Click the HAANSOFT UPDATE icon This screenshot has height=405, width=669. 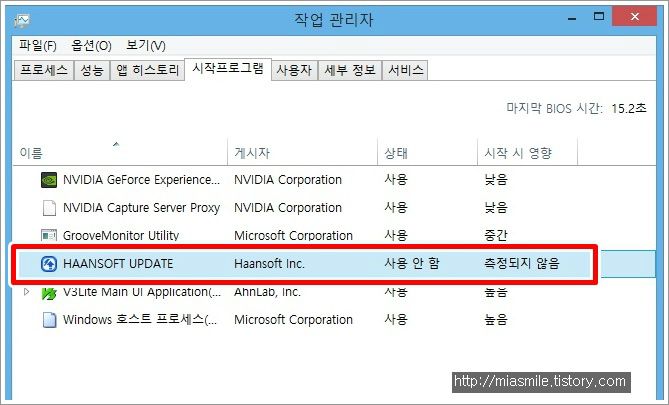click(49, 264)
